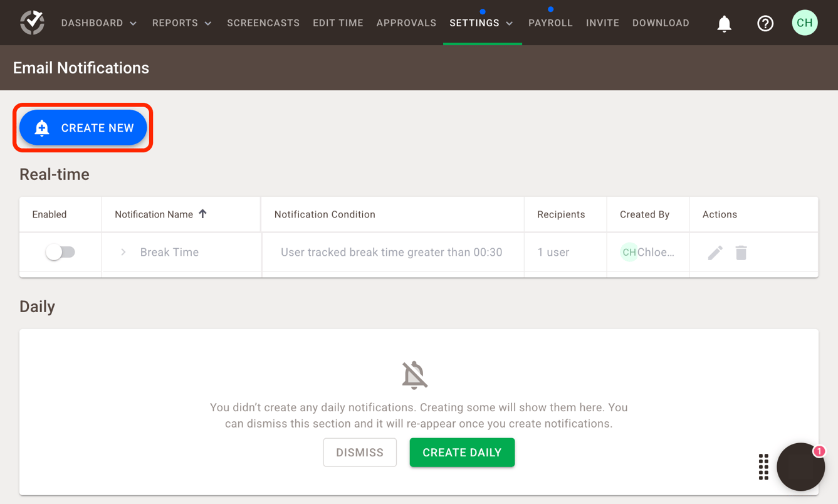Image resolution: width=838 pixels, height=504 pixels.
Task: Enable the Break Time notification toggle
Action: pos(60,251)
